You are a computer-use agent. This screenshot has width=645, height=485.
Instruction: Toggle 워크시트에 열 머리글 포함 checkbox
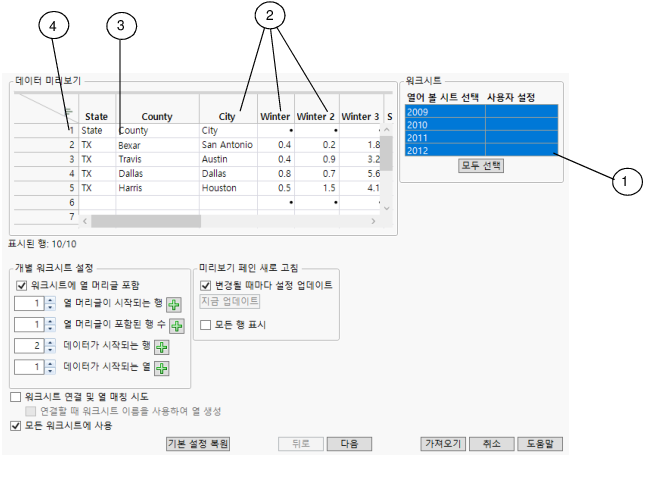[x=21, y=285]
